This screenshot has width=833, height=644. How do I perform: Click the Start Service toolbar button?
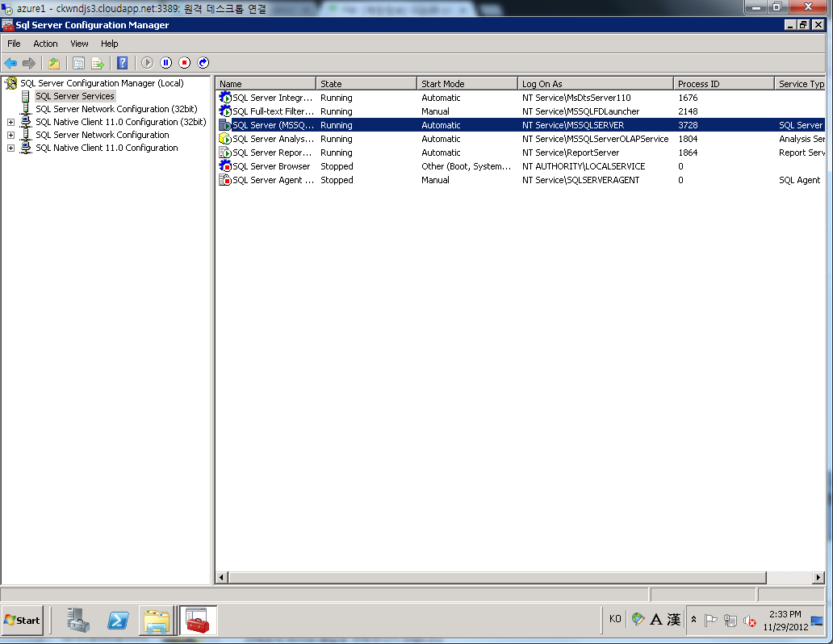(x=147, y=63)
